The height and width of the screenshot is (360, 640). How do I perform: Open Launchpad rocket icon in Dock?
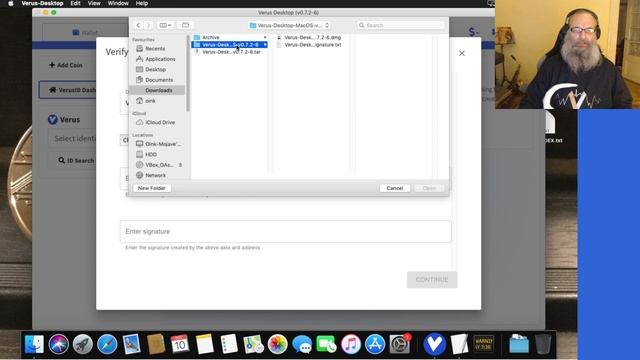[83, 344]
